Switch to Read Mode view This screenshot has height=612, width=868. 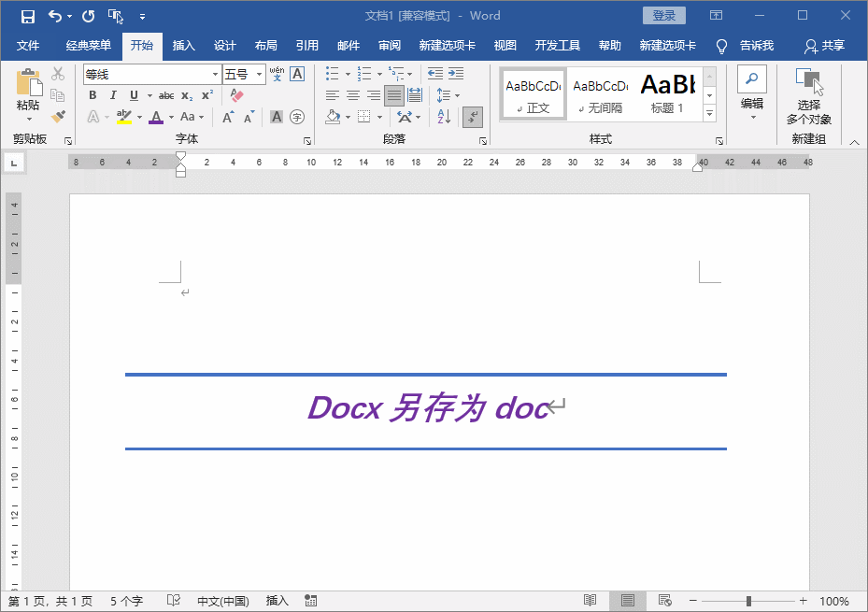pos(590,601)
